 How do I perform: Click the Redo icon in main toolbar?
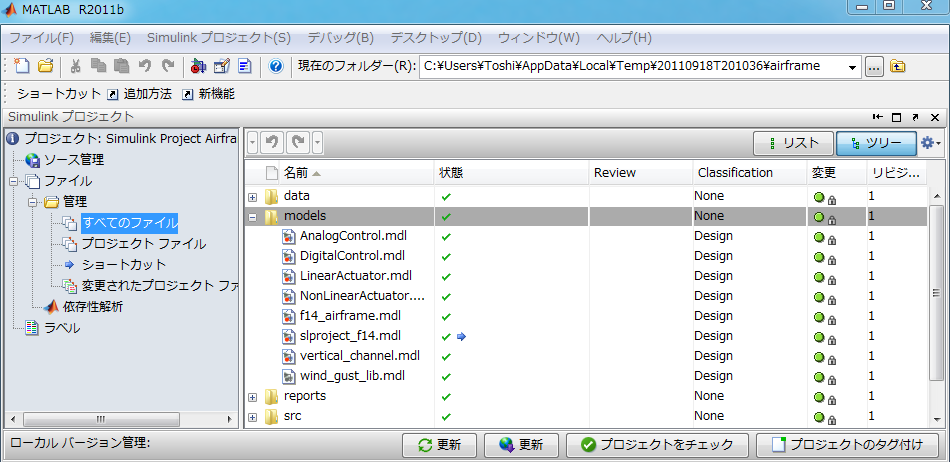pyautogui.click(x=168, y=66)
